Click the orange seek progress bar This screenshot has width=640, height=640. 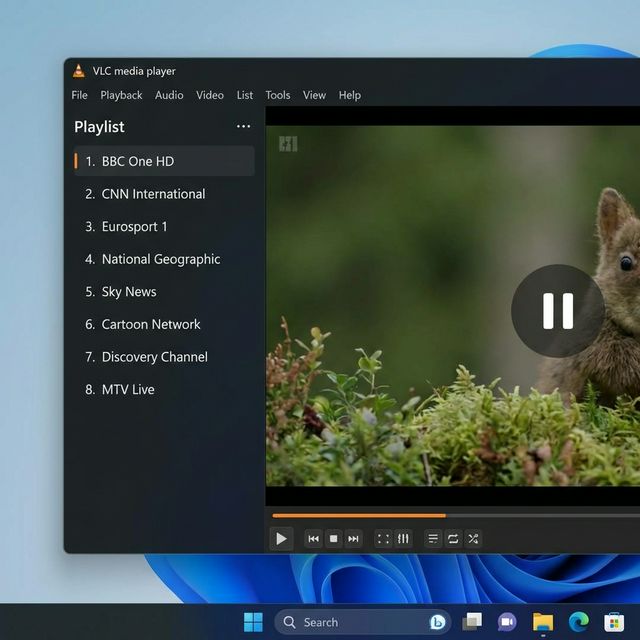(x=359, y=516)
